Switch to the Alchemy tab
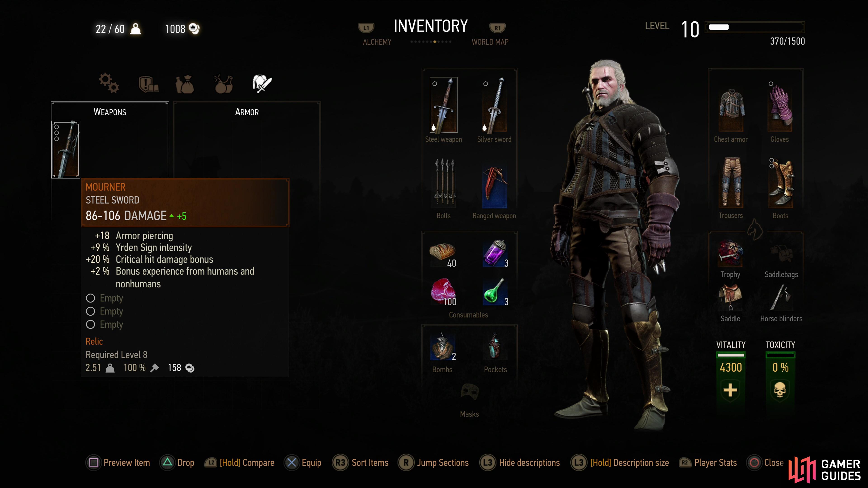The width and height of the screenshot is (868, 488). 377,42
